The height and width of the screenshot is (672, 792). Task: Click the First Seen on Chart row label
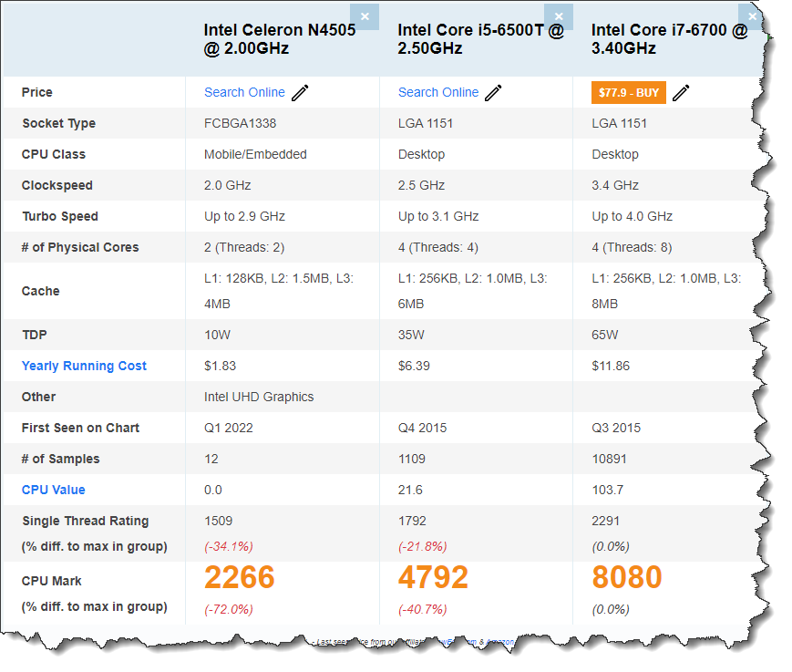click(80, 428)
